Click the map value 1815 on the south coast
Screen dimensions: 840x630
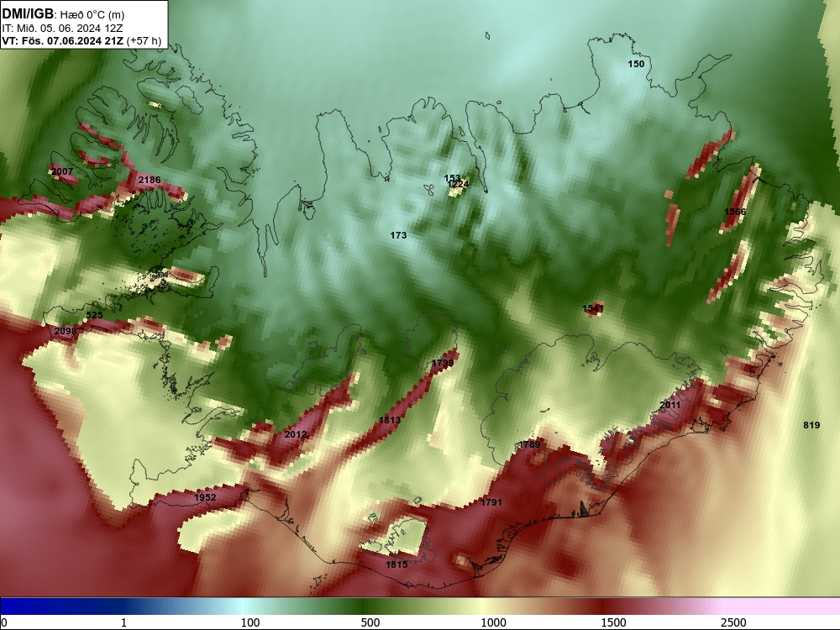(x=396, y=564)
